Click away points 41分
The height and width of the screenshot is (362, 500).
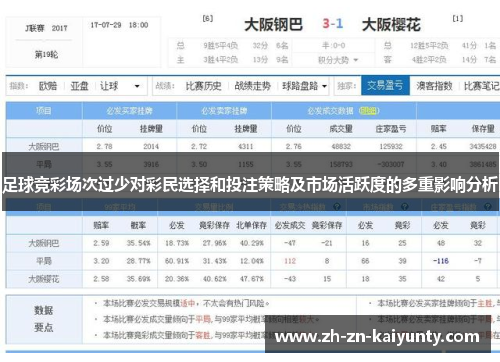(x=470, y=45)
